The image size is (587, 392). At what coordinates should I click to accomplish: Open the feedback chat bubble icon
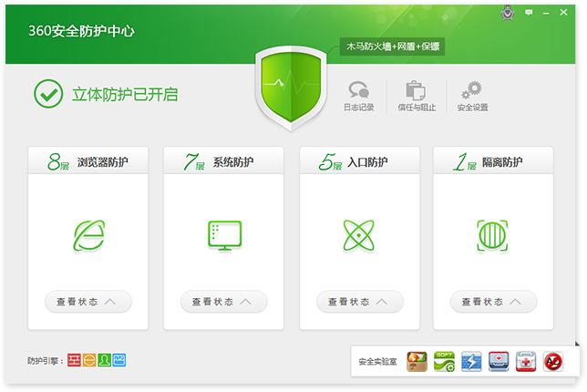coord(529,13)
